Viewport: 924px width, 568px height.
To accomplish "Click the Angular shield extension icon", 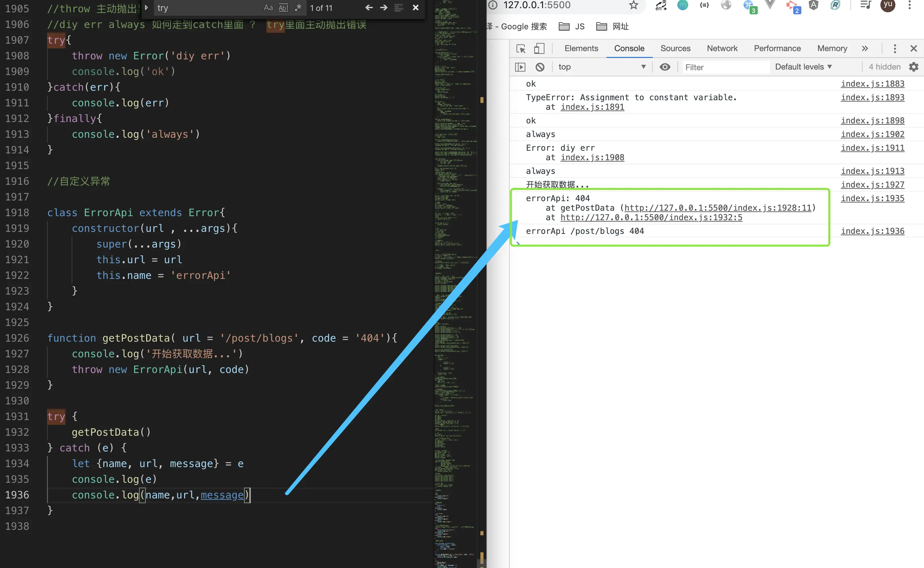I will point(813,5).
